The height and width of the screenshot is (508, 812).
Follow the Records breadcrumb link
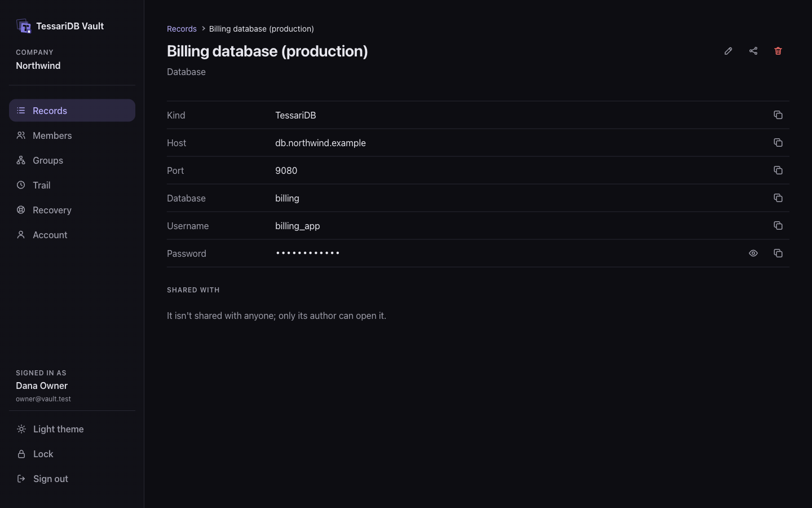point(182,29)
